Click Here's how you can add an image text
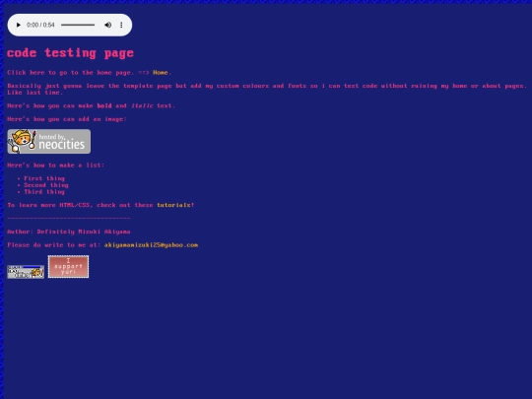 click(x=67, y=119)
